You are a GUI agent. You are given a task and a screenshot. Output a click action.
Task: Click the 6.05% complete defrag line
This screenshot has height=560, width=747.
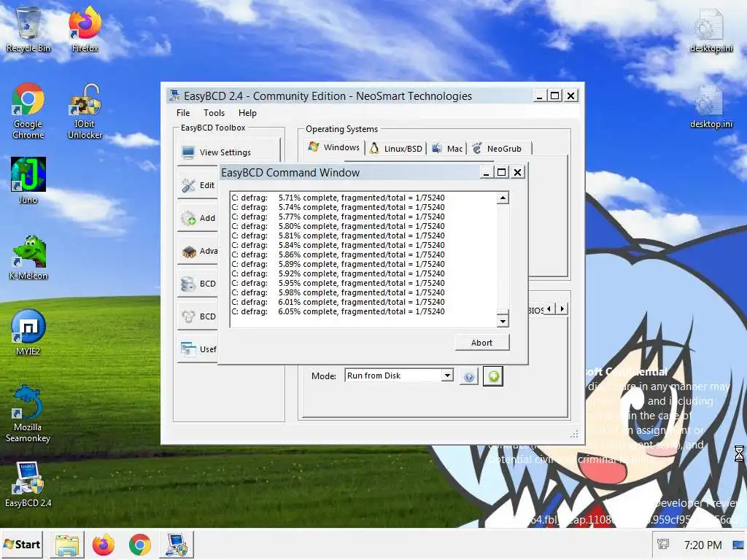[338, 311]
